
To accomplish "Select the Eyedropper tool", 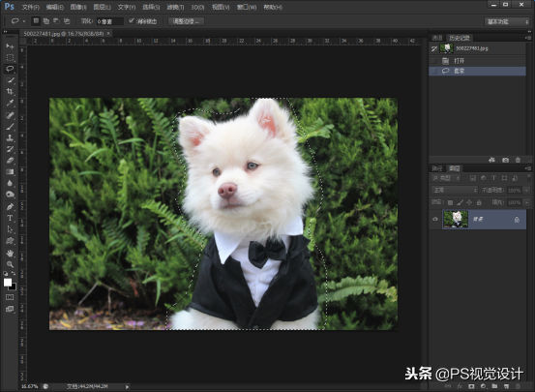I will coord(10,103).
